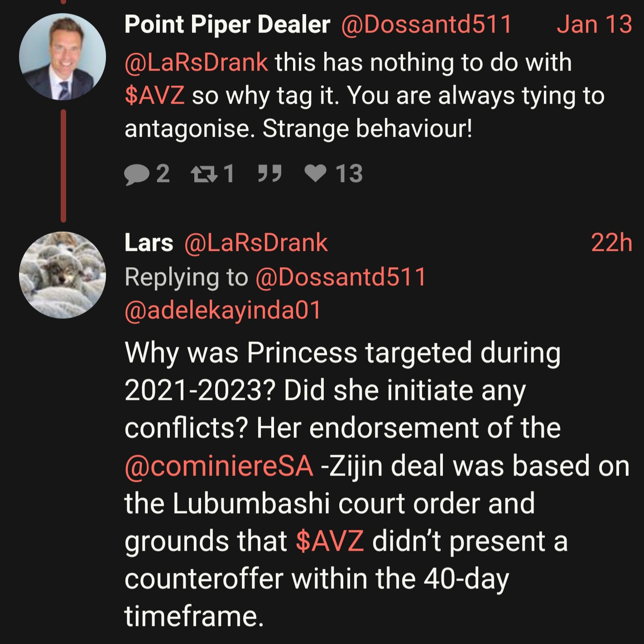Open the Point Piper Dealer display name
The height and width of the screenshot is (644, 644).
[x=227, y=24]
